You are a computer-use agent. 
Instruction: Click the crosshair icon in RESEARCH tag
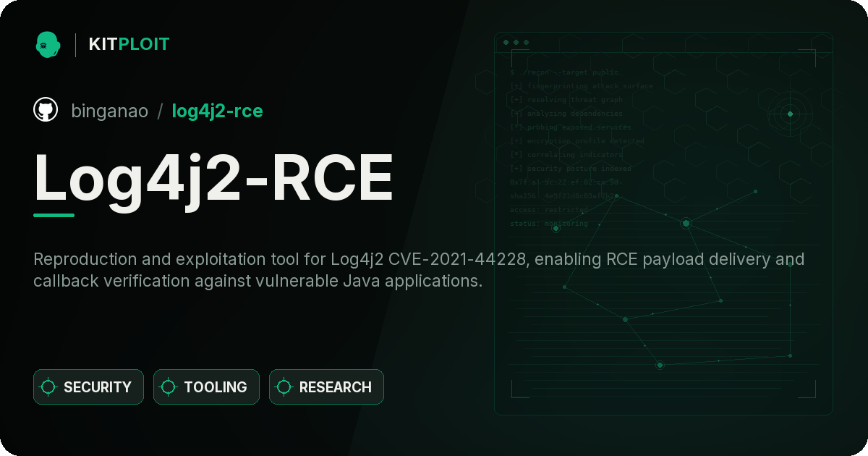(284, 387)
